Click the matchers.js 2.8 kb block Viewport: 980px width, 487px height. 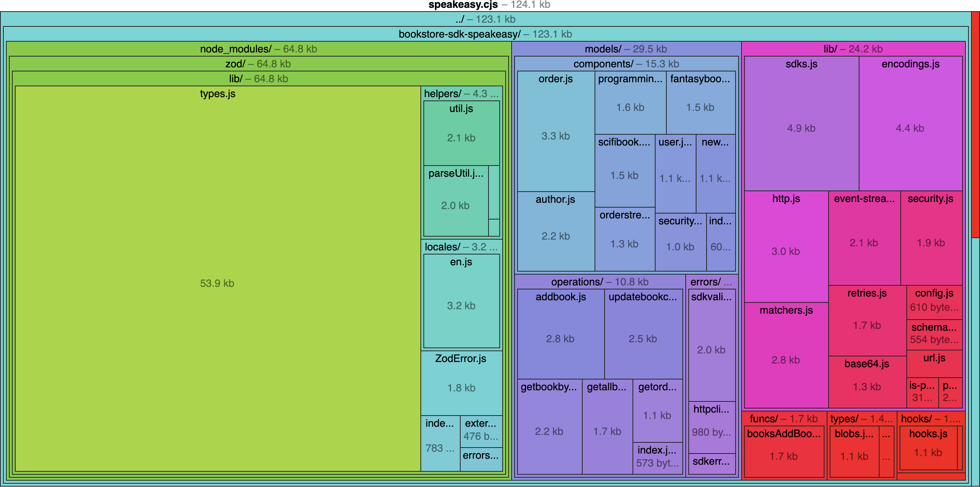785,355
